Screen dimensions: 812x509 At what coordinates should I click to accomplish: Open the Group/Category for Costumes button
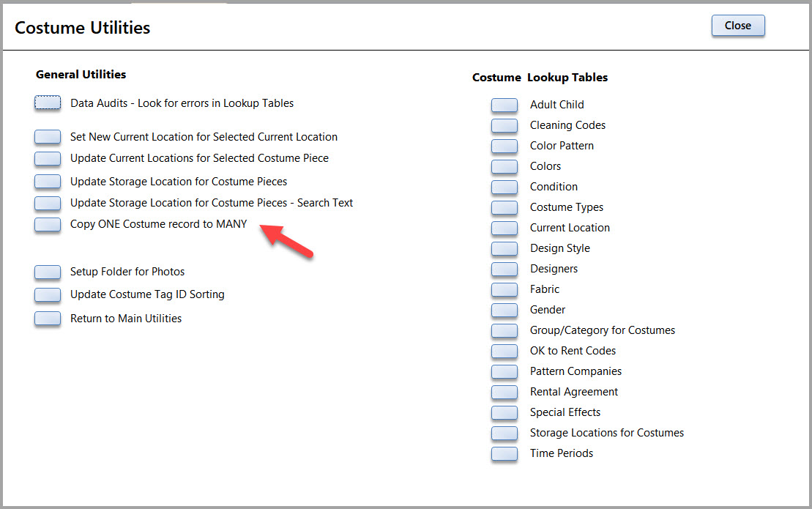pyautogui.click(x=504, y=330)
